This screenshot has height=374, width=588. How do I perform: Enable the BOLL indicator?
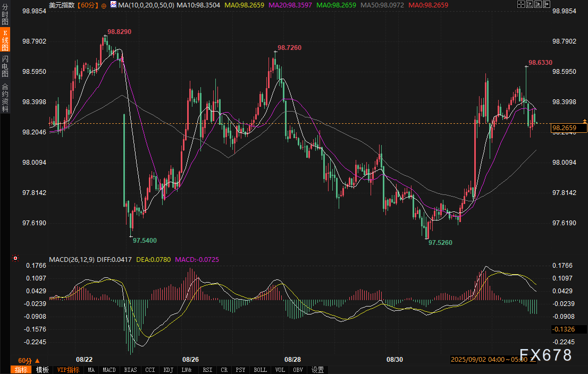260,370
